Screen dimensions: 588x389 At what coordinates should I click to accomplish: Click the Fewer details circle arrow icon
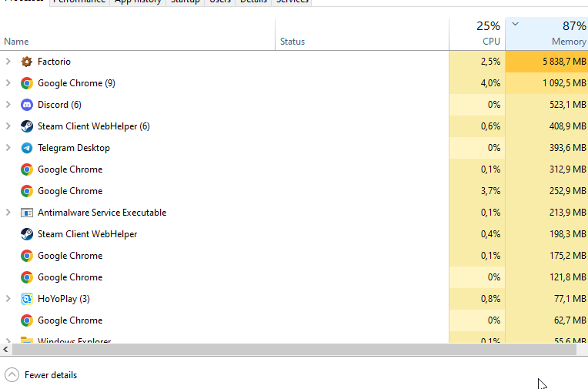pos(12,374)
